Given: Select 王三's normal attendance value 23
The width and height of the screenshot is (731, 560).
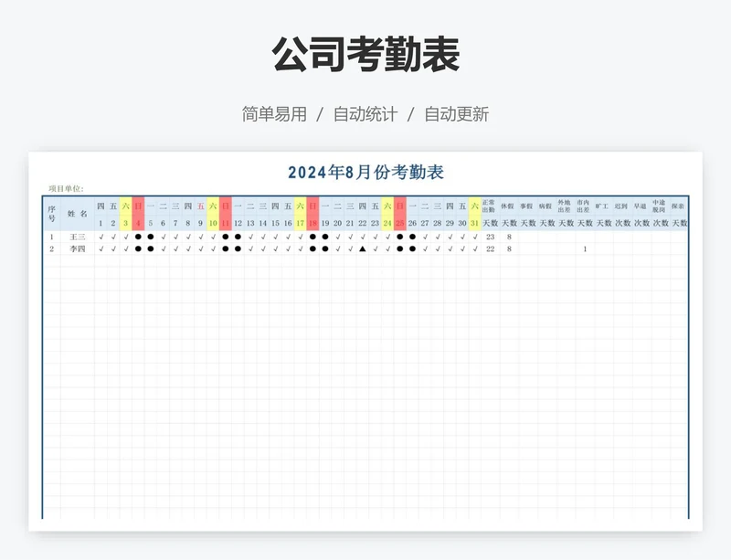Looking at the screenshot, I should 490,237.
